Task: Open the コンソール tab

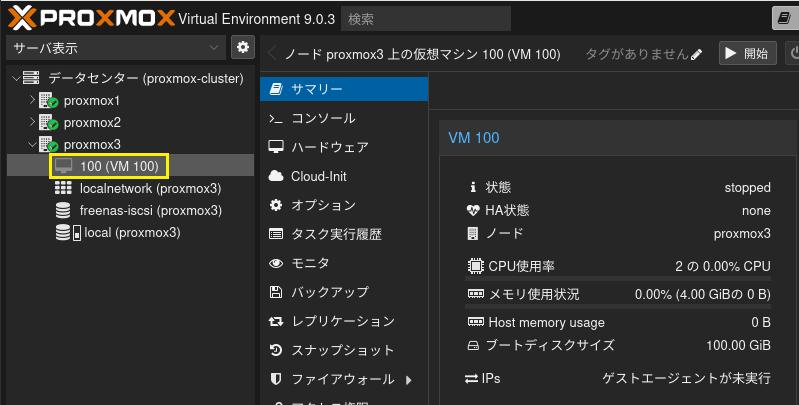Action: [344, 118]
